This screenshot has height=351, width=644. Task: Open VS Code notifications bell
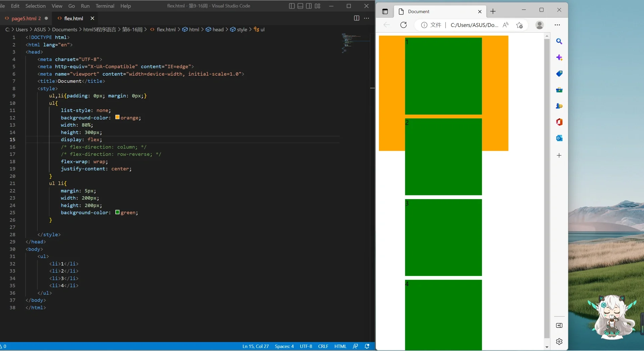pos(367,346)
